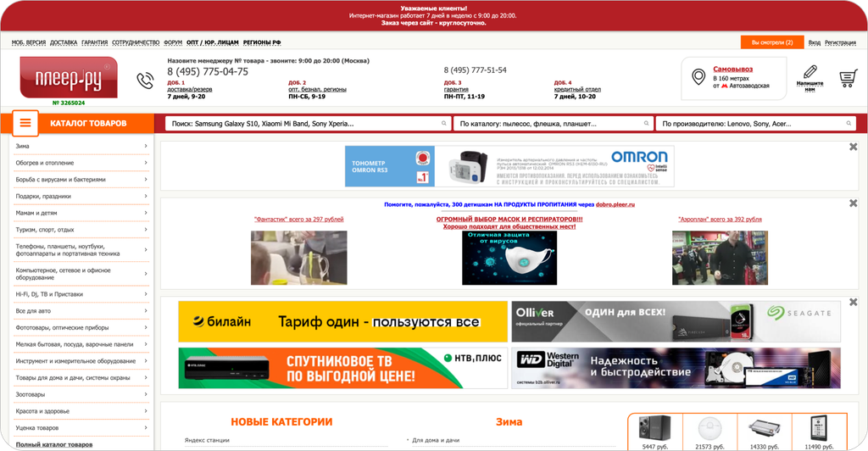Image resolution: width=868 pixels, height=451 pixels.
Task: Click the phone handset icon
Action: pos(145,81)
